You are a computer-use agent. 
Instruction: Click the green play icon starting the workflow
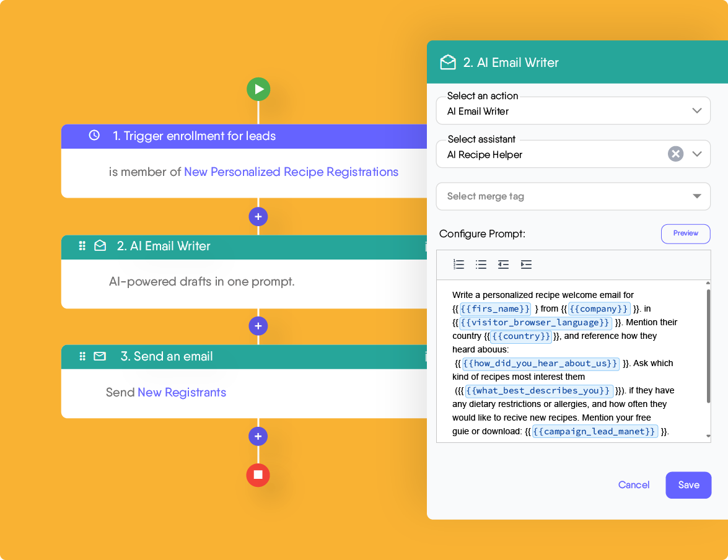pyautogui.click(x=258, y=89)
